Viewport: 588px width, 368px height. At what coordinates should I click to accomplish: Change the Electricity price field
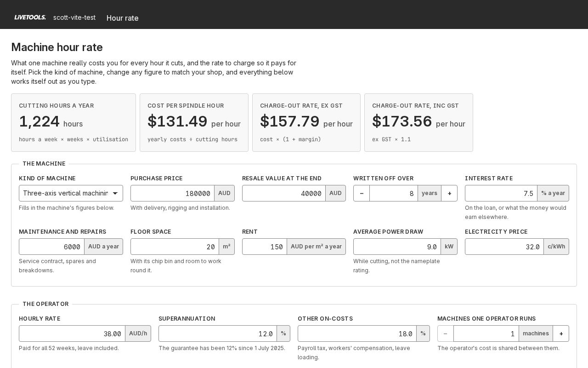pos(504,247)
